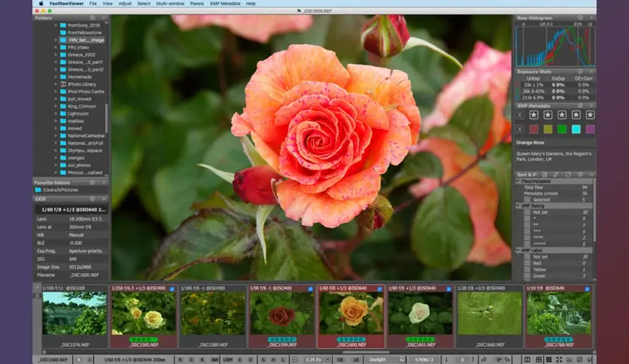Check the Yellow filter under XMP Label
Screen dimensions: 629x364
pos(527,269)
